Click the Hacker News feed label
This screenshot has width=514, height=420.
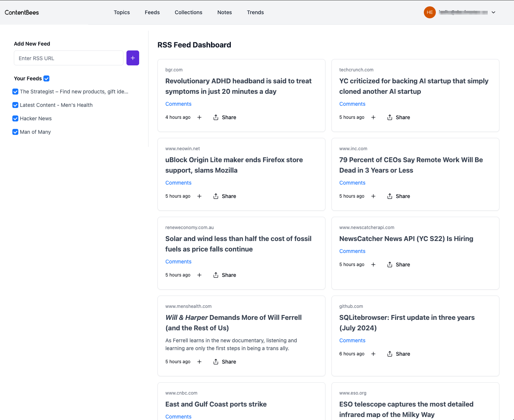[x=36, y=118]
